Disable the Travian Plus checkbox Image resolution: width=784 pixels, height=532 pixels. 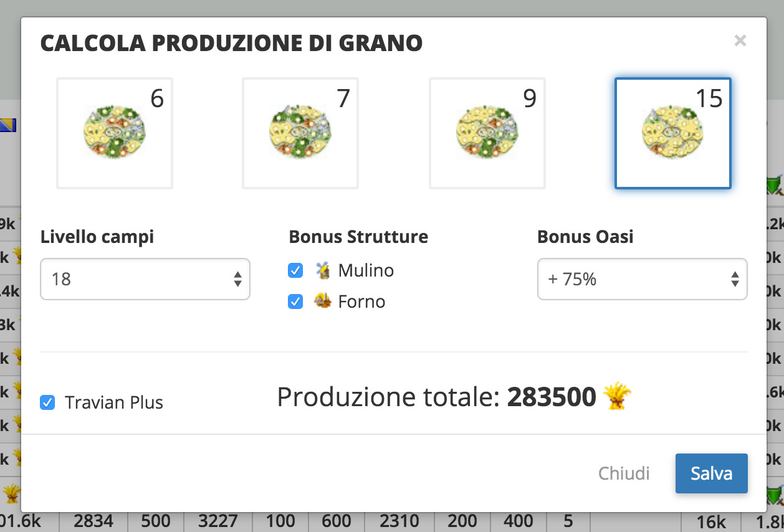(47, 402)
